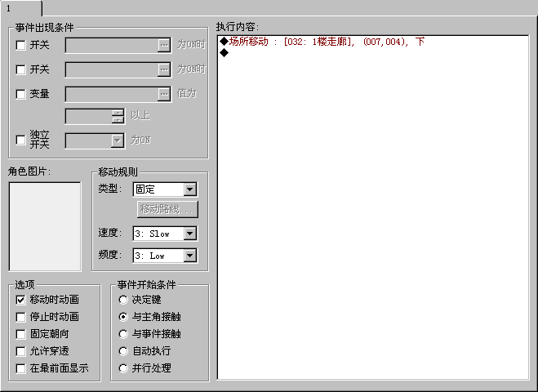Click the variable name field

(112, 94)
